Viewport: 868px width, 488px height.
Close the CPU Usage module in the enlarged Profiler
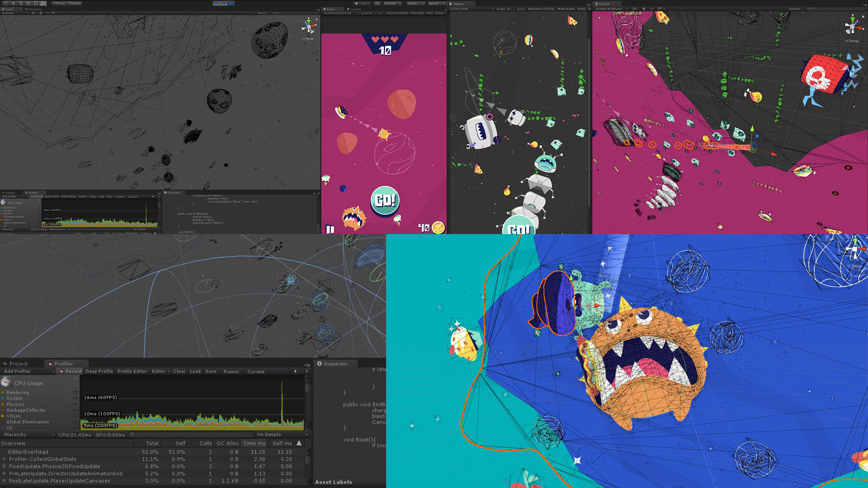[76, 378]
